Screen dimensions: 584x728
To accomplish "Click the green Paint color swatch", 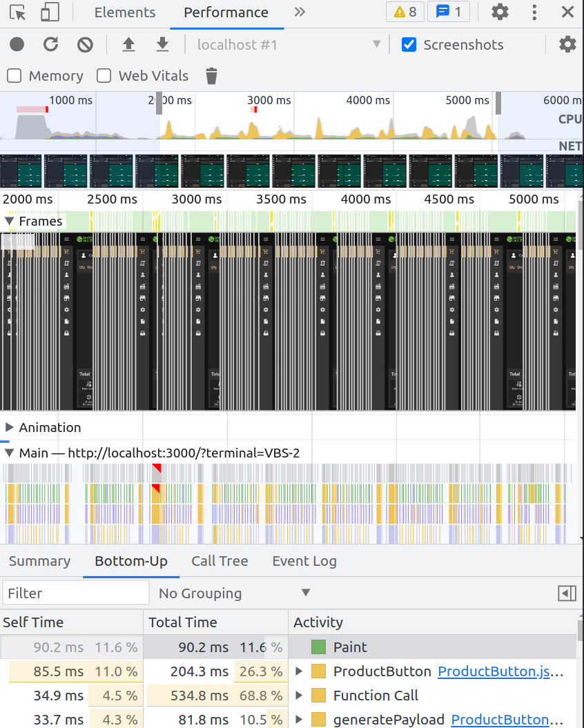I will (x=318, y=647).
